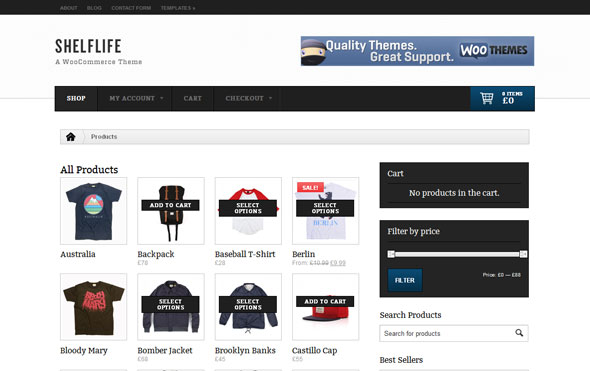
Task: Click the SHELFLIFE site logo
Action: click(88, 46)
